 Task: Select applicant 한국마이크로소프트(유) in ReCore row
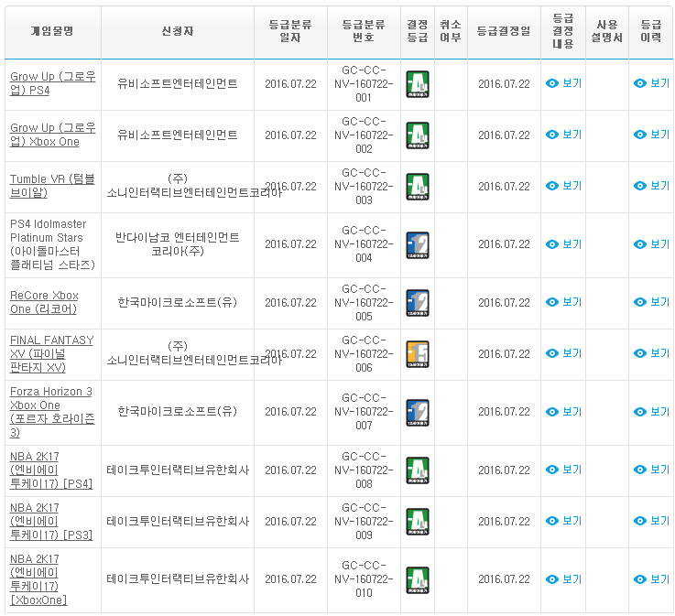178,302
